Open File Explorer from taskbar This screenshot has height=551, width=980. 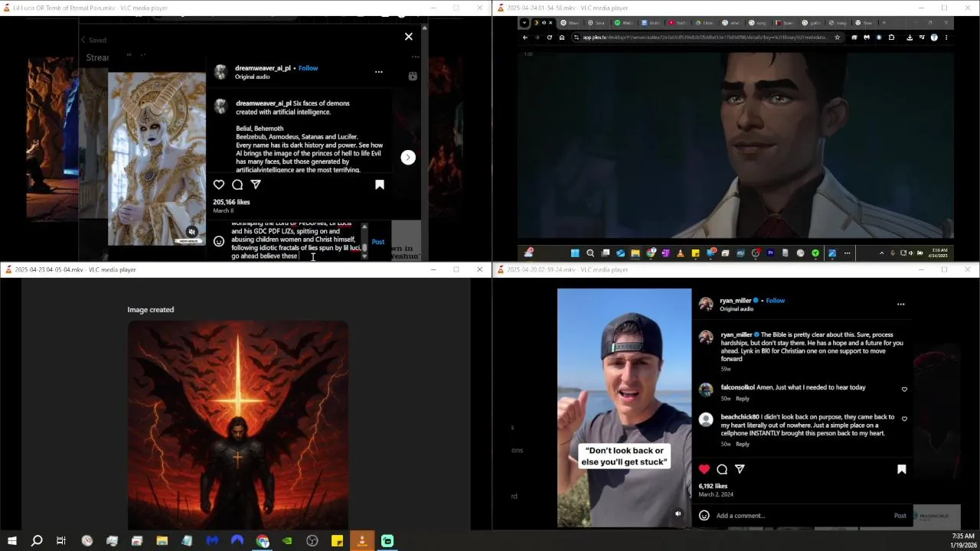pos(162,541)
